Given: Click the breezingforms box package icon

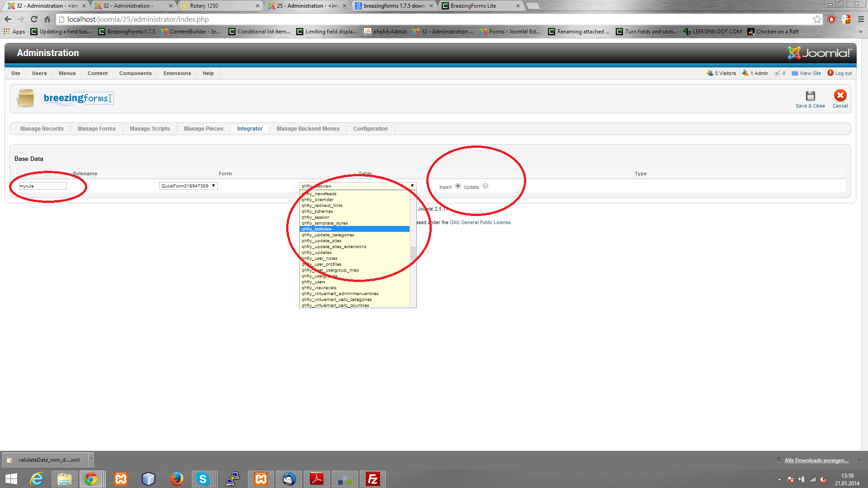Looking at the screenshot, I should pos(26,98).
